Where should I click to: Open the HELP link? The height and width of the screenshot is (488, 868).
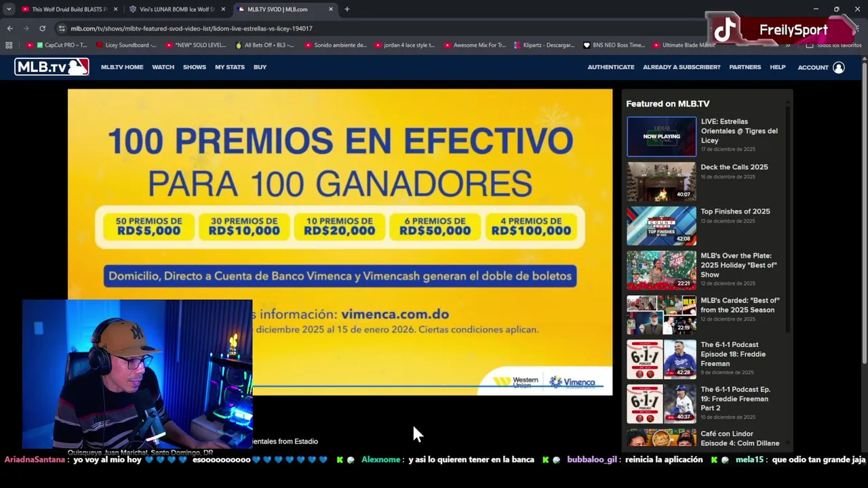click(x=778, y=67)
